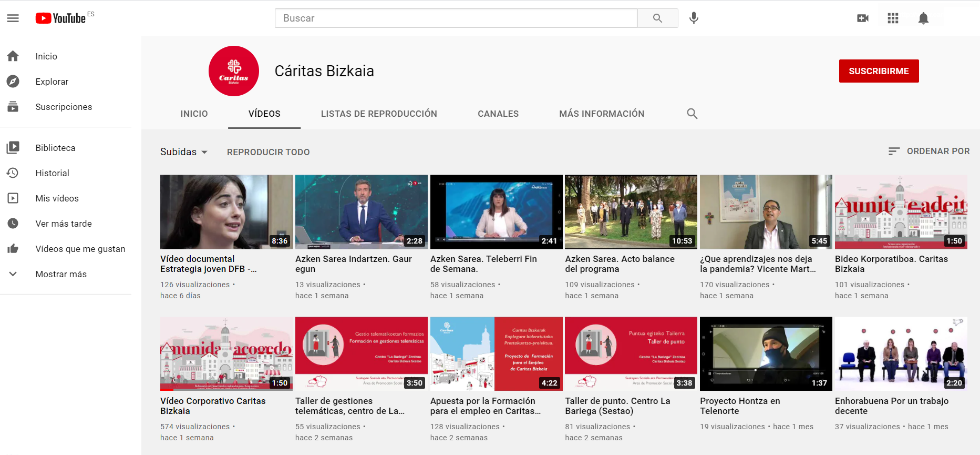This screenshot has width=980, height=455.
Task: Open the create video camera icon
Action: [x=863, y=18]
